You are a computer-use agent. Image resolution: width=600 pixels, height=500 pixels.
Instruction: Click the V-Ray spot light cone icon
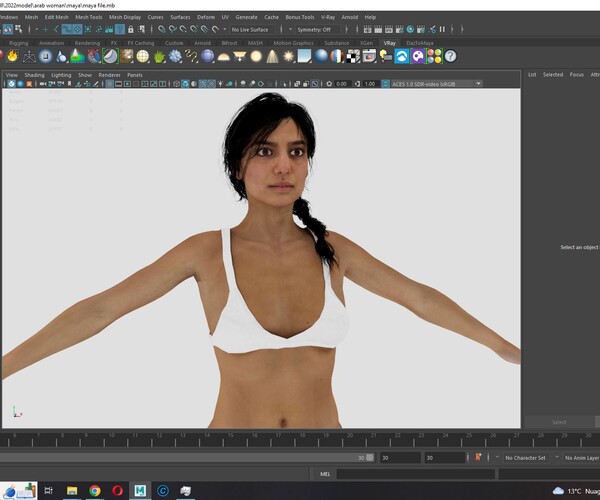(272, 56)
